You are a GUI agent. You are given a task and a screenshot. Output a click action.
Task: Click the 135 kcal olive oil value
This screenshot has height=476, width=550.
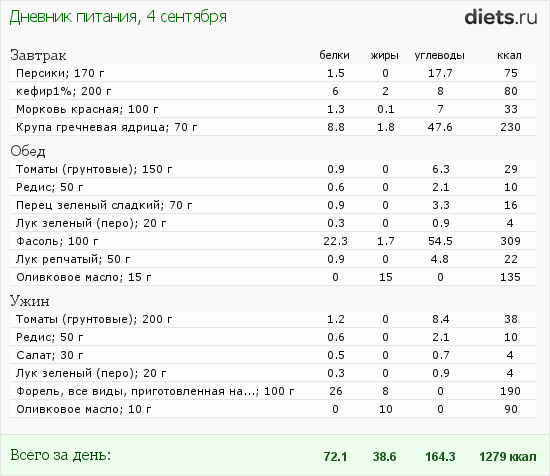point(510,277)
